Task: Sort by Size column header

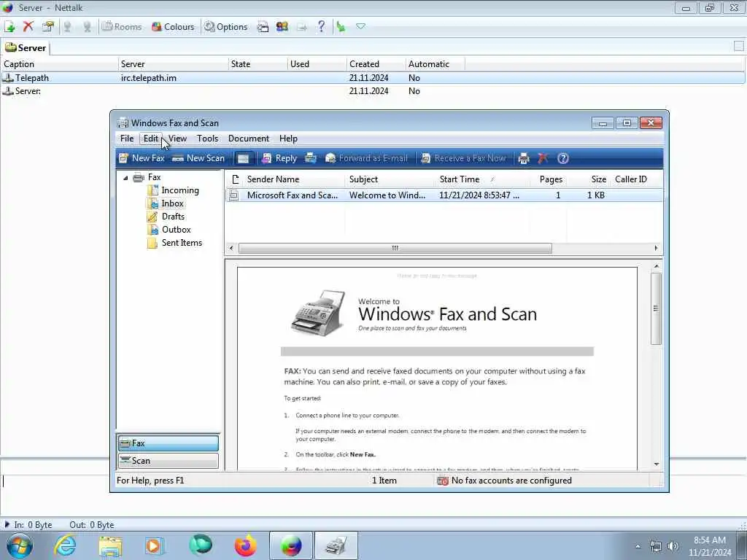Action: click(x=589, y=179)
